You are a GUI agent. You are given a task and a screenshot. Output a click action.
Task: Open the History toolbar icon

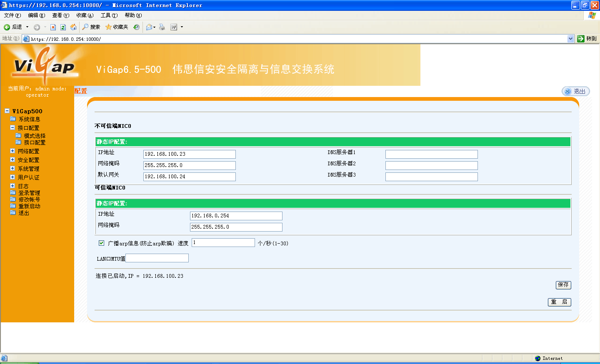(x=136, y=27)
